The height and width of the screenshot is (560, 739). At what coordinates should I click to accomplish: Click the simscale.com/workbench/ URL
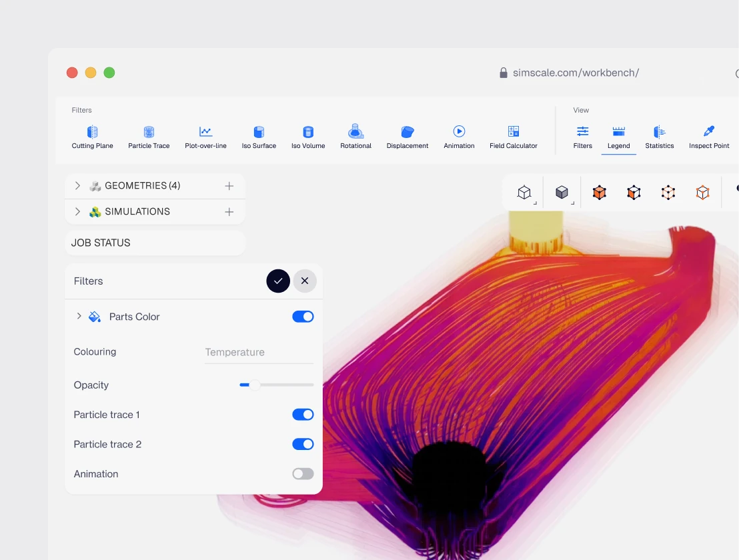[x=576, y=73]
